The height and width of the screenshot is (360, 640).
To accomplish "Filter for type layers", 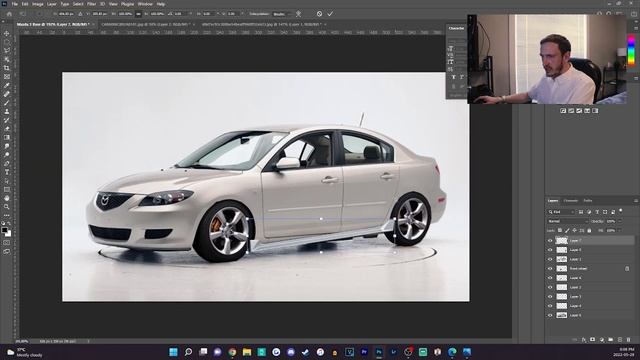I will point(597,212).
